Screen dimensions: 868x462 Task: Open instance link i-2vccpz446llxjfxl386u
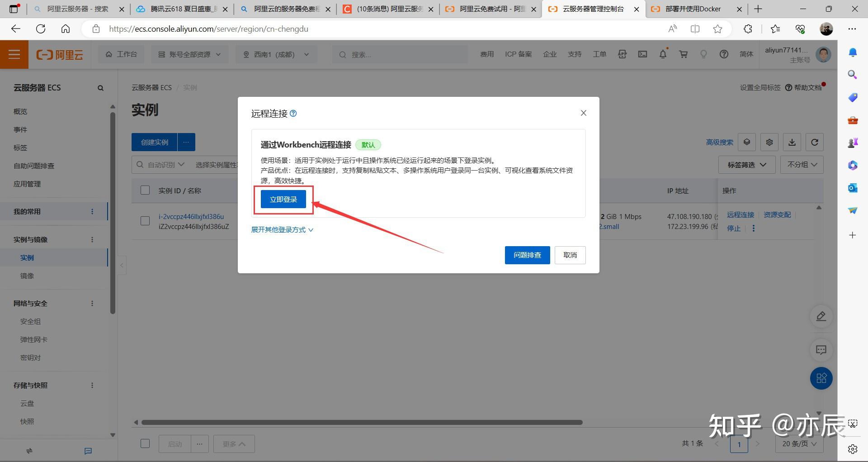pos(191,217)
